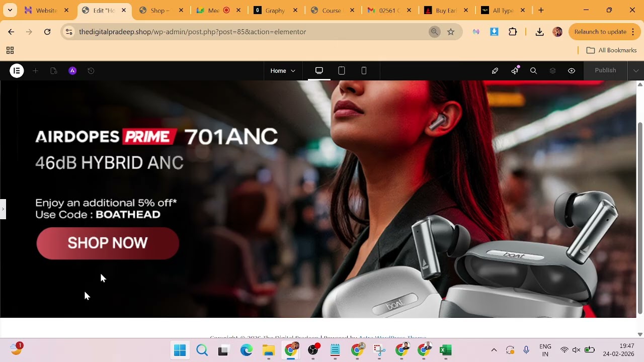Close the Buy Earbuds tab
644x362 pixels.
point(466,10)
